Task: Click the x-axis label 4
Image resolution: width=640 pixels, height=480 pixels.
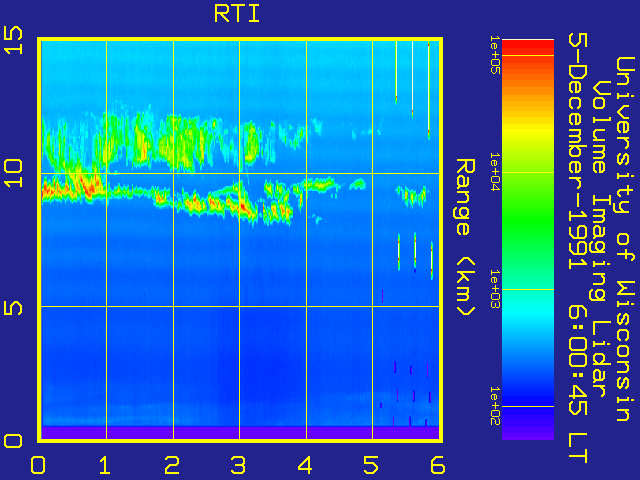Action: click(x=305, y=465)
